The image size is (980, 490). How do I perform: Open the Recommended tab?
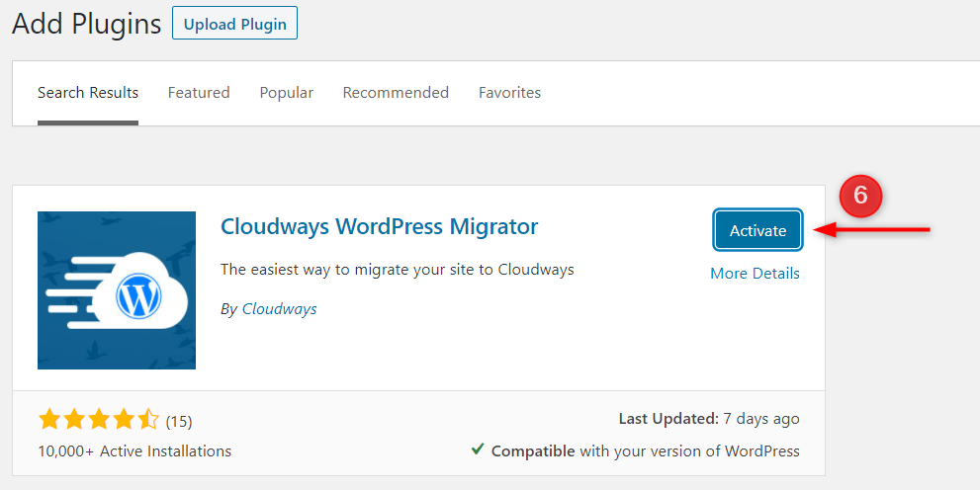tap(396, 93)
